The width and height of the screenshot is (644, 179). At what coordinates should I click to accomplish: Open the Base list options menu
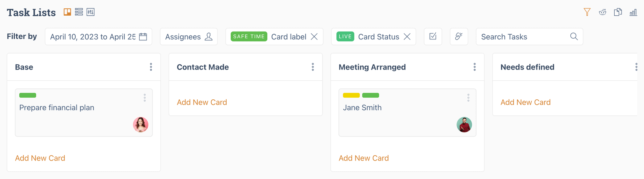coord(151,67)
